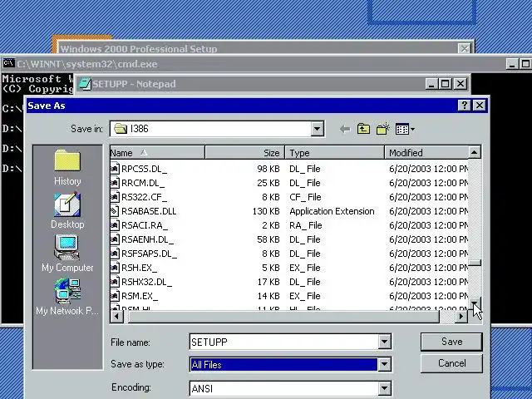Screen dimensions: 532x399
Task: Click the RSAENH.DL_ file icon
Action: (115, 239)
